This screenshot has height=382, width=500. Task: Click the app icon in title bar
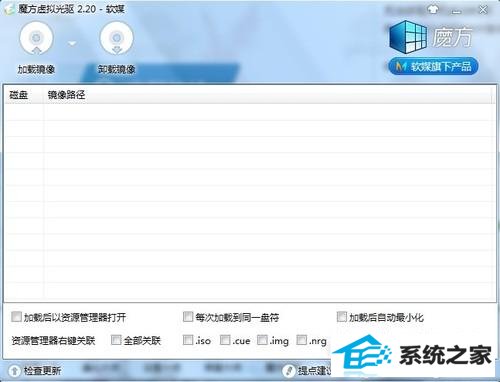coord(9,10)
